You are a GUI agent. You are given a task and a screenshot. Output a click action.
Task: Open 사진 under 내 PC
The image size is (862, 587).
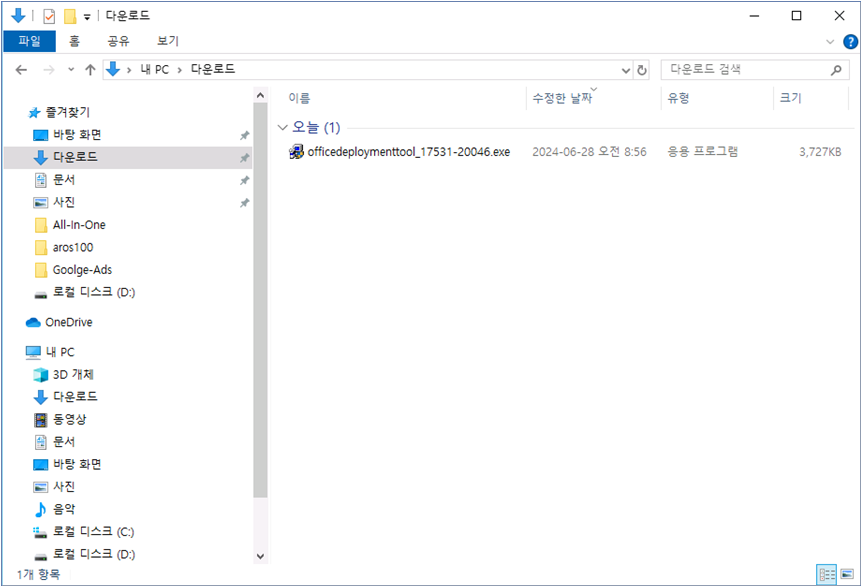click(x=64, y=486)
